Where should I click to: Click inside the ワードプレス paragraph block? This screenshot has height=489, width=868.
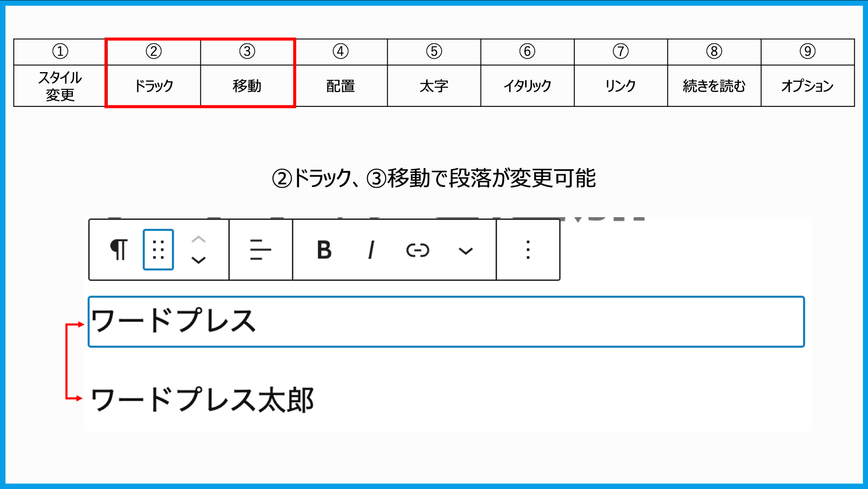click(x=446, y=321)
